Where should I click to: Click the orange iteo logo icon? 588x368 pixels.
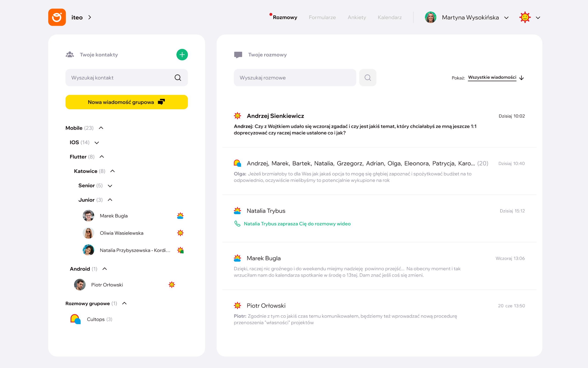click(x=57, y=17)
